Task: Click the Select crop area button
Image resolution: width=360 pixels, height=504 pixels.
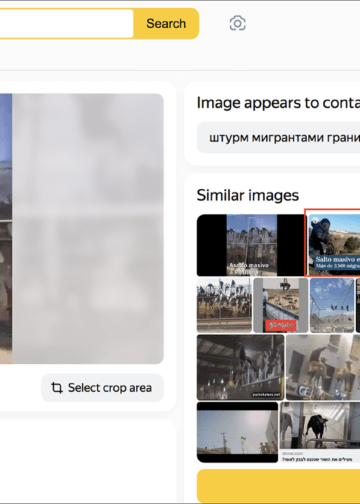Action: tap(102, 388)
